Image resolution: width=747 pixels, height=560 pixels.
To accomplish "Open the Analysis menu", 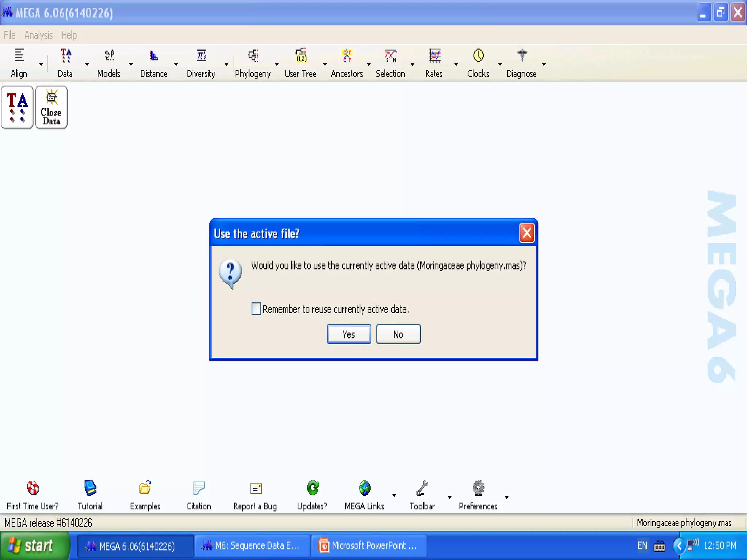I will [x=38, y=35].
